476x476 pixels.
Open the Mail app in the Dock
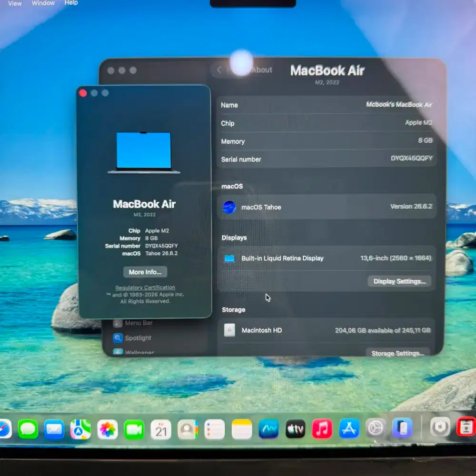[x=54, y=429]
